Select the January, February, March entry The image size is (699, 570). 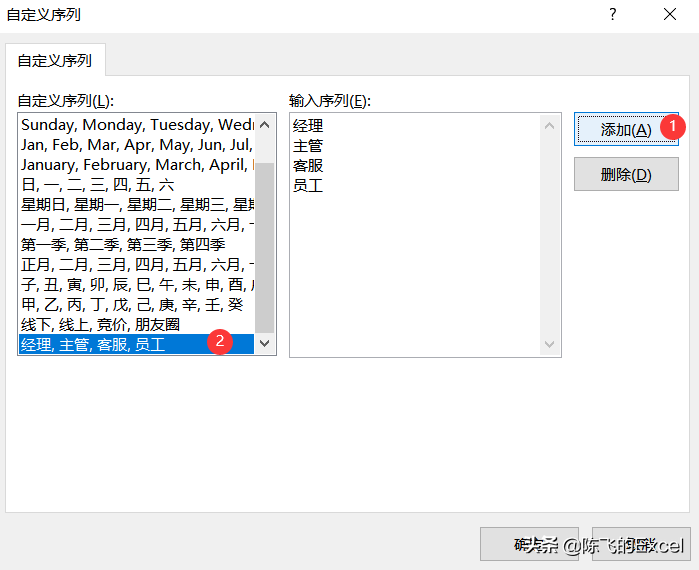136,165
